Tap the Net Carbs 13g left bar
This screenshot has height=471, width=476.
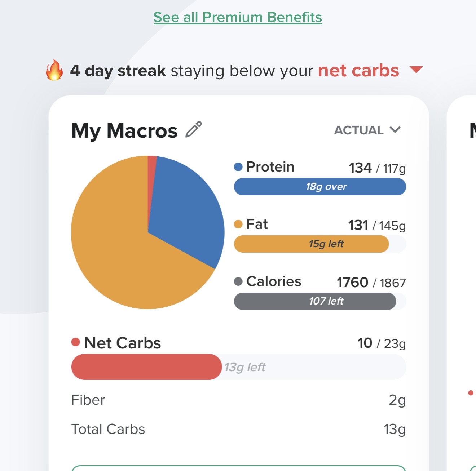pos(238,367)
